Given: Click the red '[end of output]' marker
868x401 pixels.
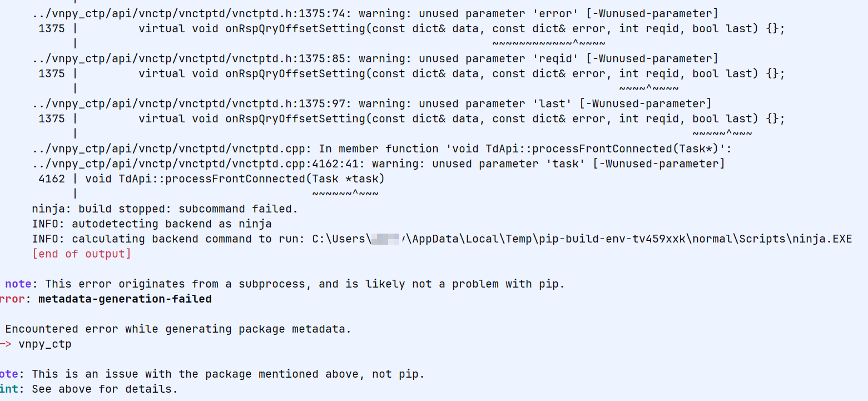Looking at the screenshot, I should tap(82, 254).
